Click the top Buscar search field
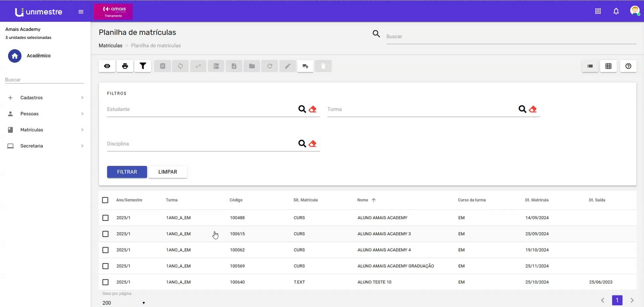This screenshot has width=644, height=307. coord(512,37)
